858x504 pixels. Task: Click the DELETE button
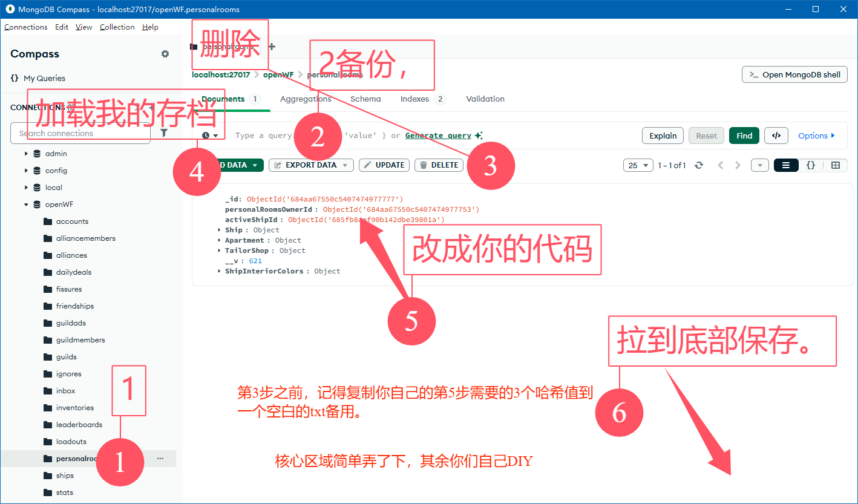click(439, 165)
